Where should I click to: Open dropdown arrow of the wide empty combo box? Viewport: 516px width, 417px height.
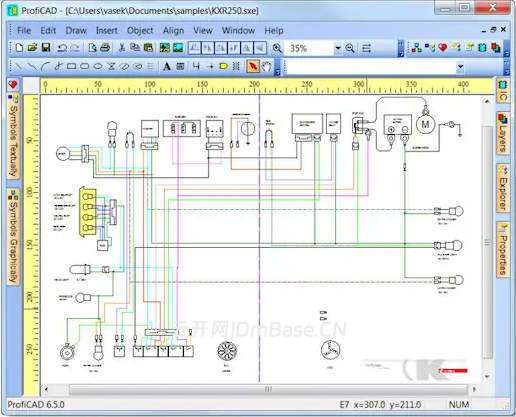[460, 67]
